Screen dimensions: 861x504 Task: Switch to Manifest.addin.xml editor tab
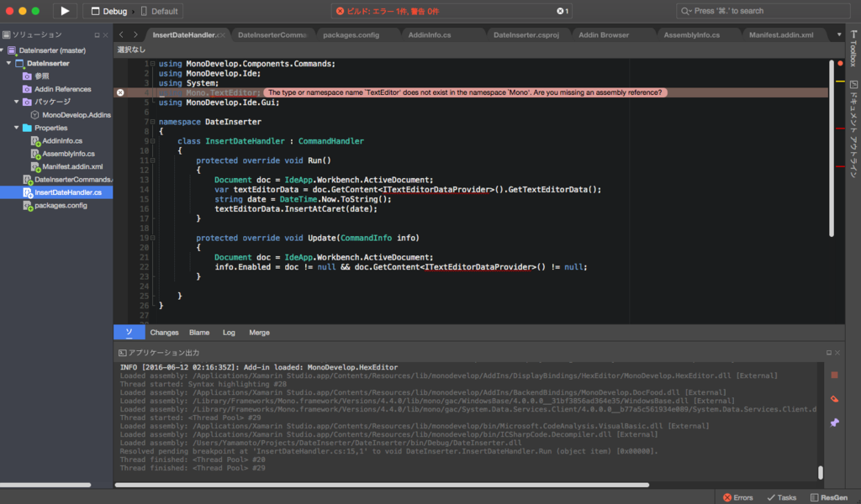781,34
